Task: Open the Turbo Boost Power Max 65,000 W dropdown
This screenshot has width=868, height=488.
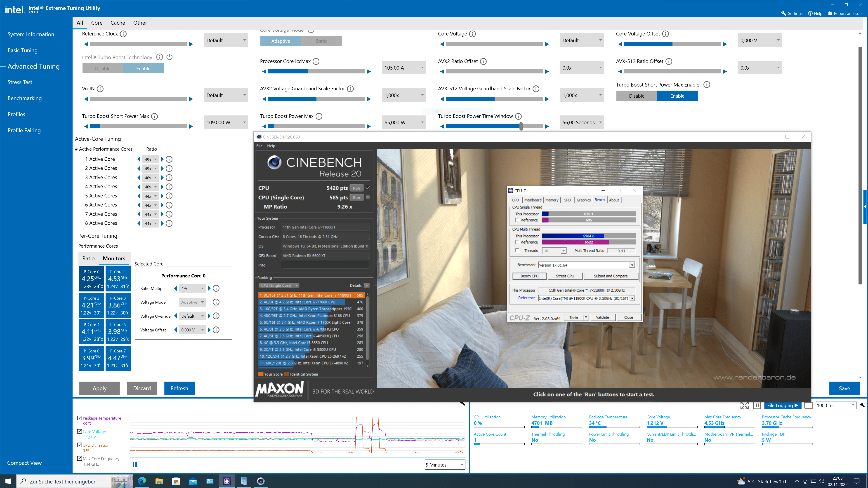Action: click(x=404, y=122)
